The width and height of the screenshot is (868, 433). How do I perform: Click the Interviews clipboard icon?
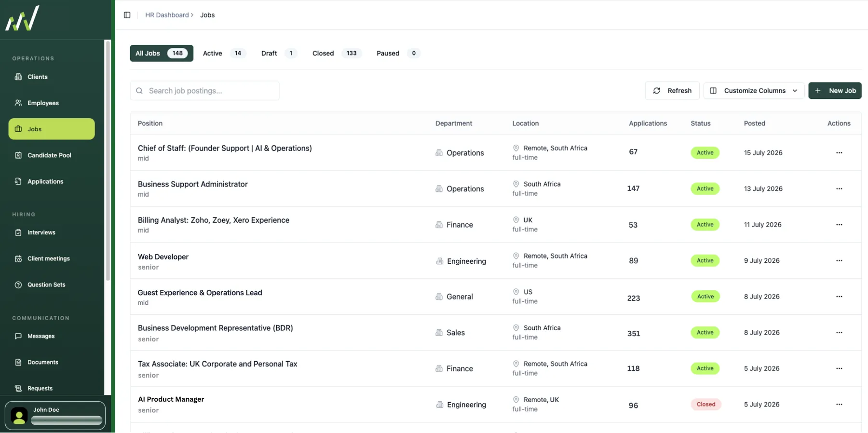pos(18,232)
